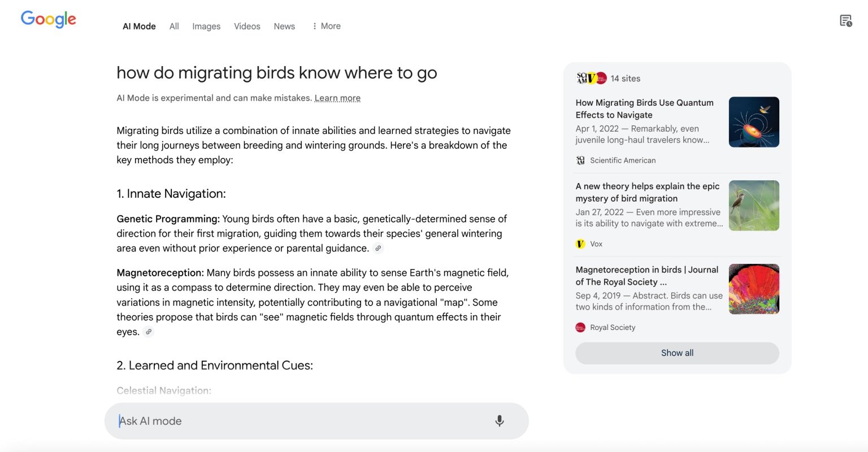Click the Celestial Navigation label

click(164, 390)
